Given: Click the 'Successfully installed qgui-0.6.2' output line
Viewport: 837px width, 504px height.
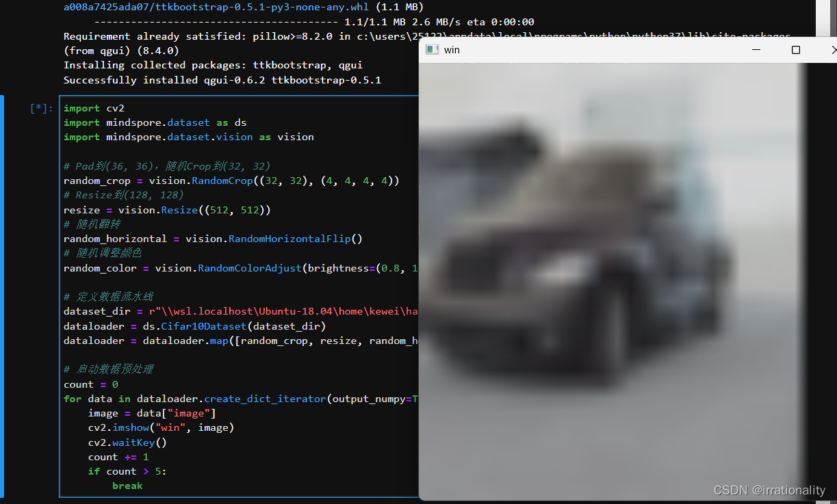Looking at the screenshot, I should [x=222, y=80].
